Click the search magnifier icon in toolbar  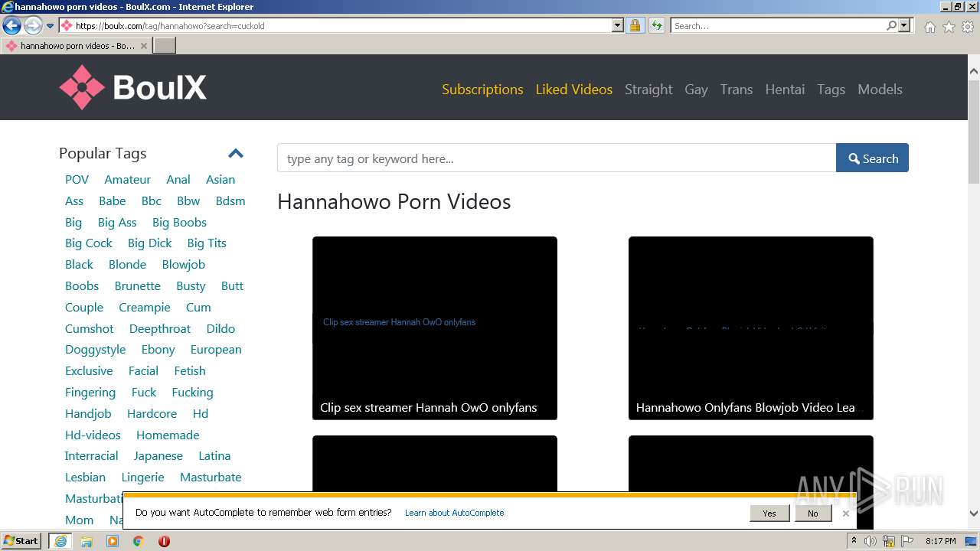pyautogui.click(x=891, y=26)
